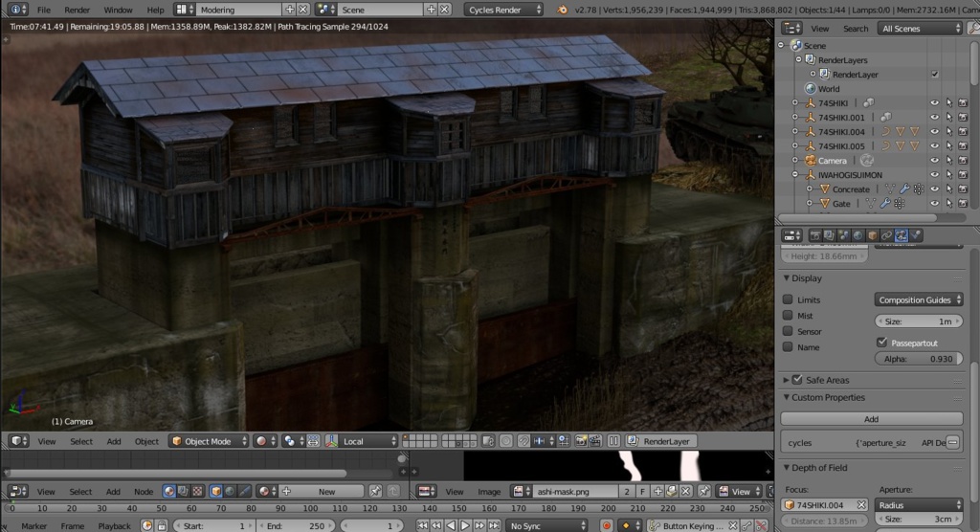Collapse the IWAHOGISUIMON tree item
The width and height of the screenshot is (980, 532).
(x=795, y=174)
